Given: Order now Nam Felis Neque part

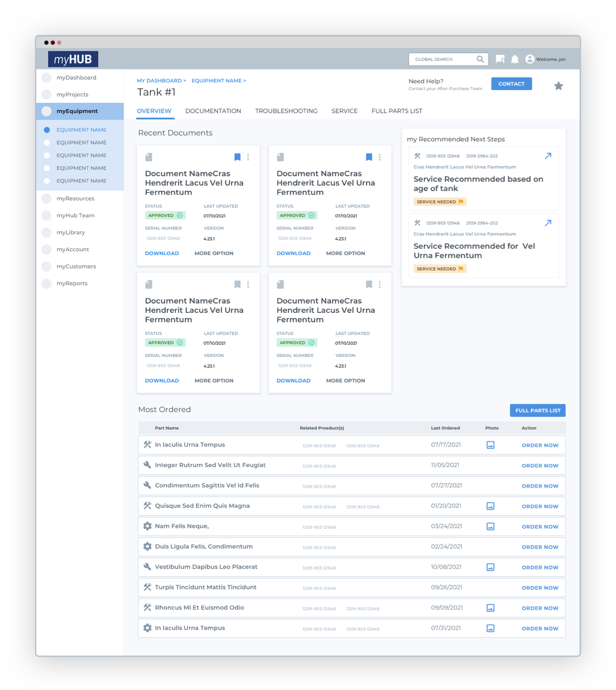Looking at the screenshot, I should (x=540, y=527).
